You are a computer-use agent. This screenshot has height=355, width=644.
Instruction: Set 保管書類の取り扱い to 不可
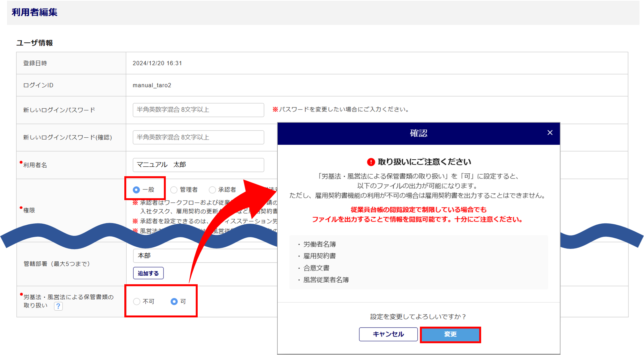[137, 301]
